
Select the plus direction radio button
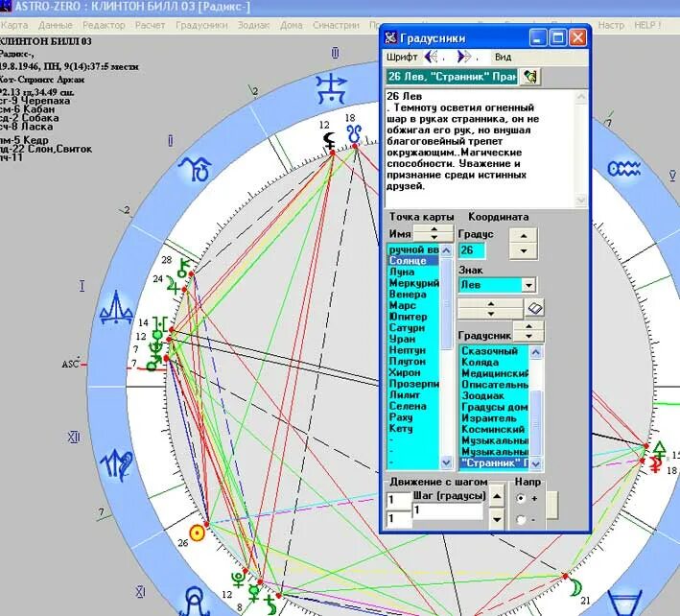coord(521,498)
